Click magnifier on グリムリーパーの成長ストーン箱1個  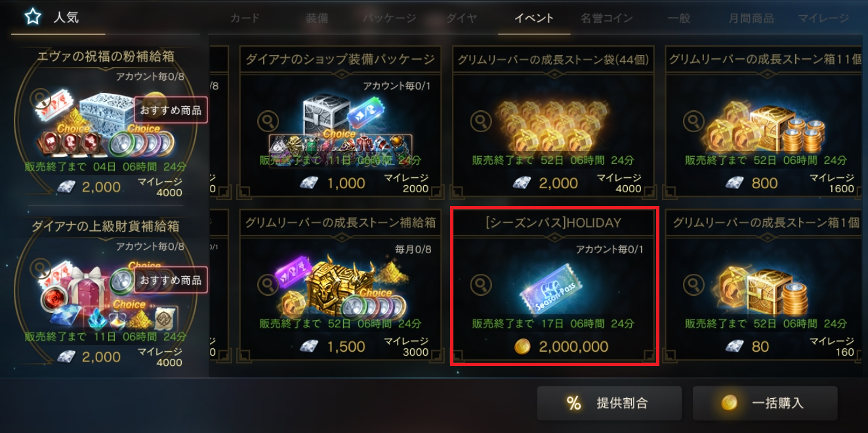pos(693,285)
